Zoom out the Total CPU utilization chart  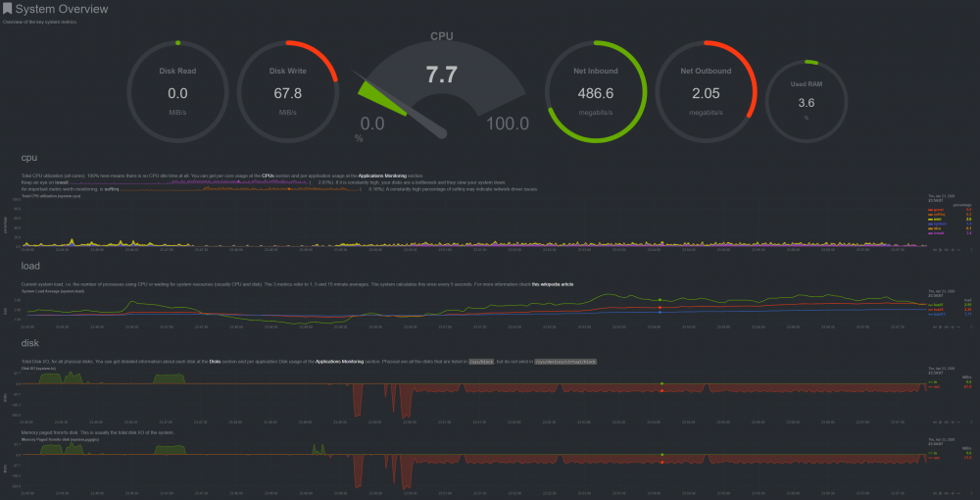[958, 250]
